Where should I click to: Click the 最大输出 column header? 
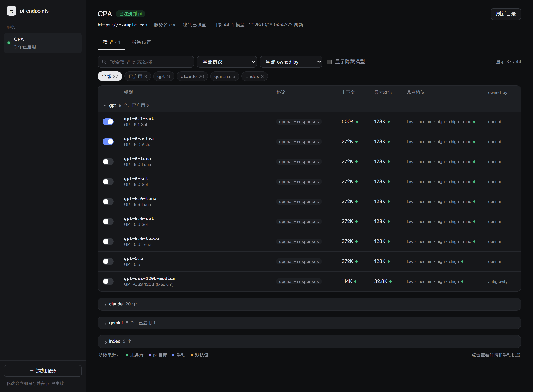point(383,92)
